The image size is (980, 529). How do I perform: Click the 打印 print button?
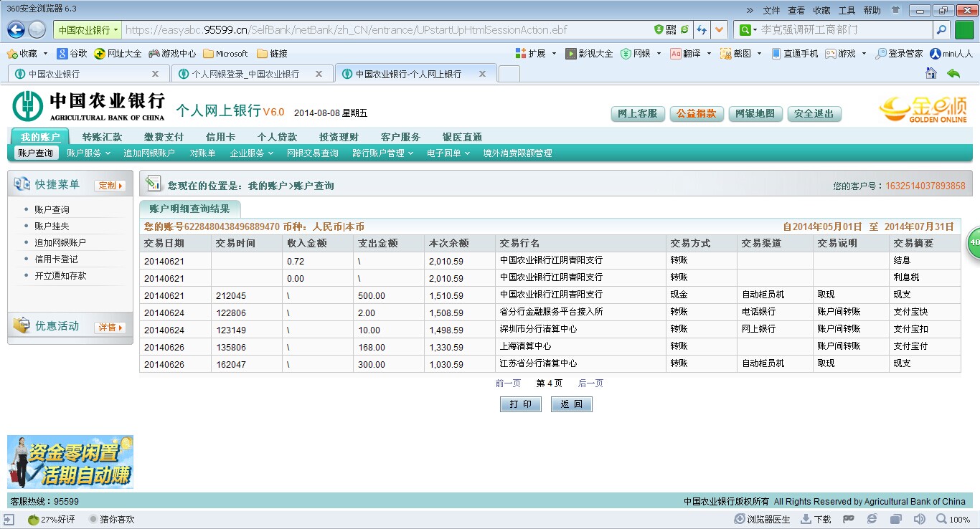[x=520, y=404]
